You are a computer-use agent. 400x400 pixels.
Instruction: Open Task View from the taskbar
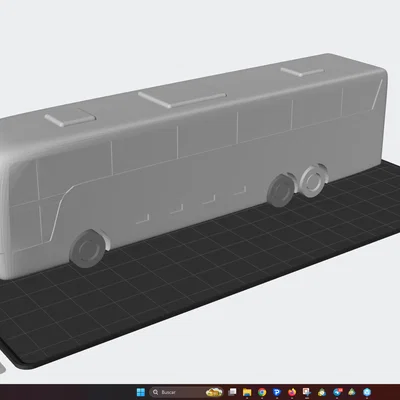coord(232,392)
